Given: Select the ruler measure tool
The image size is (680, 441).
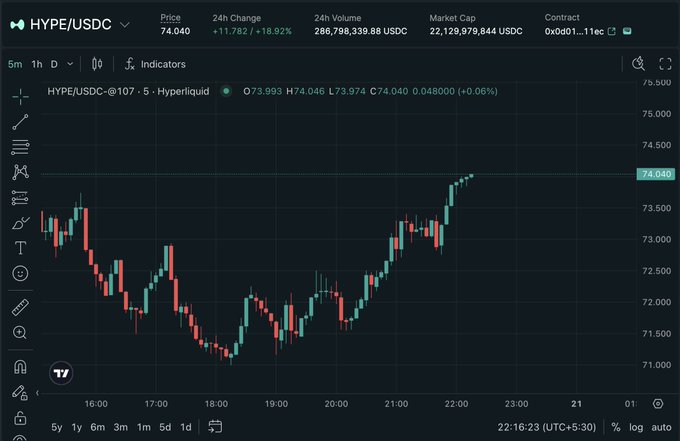Looking at the screenshot, I should coord(20,307).
